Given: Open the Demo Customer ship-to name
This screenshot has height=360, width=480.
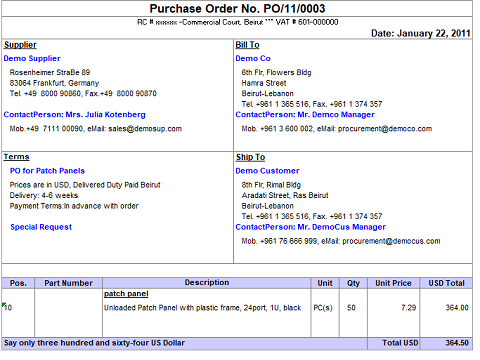Looking at the screenshot, I should (x=267, y=171).
